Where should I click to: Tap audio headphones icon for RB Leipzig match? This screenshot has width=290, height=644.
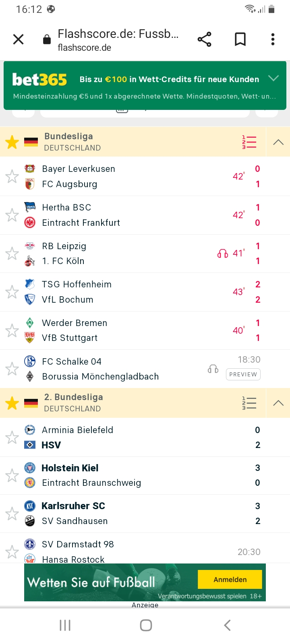223,254
